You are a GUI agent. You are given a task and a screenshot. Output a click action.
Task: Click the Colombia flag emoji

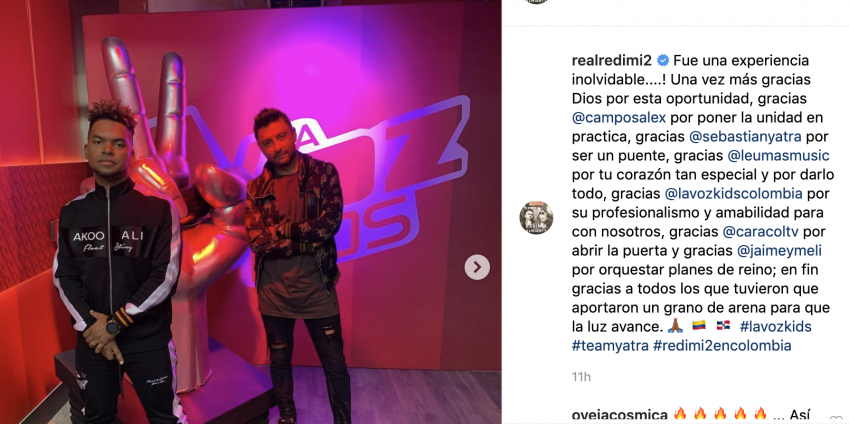(x=699, y=326)
